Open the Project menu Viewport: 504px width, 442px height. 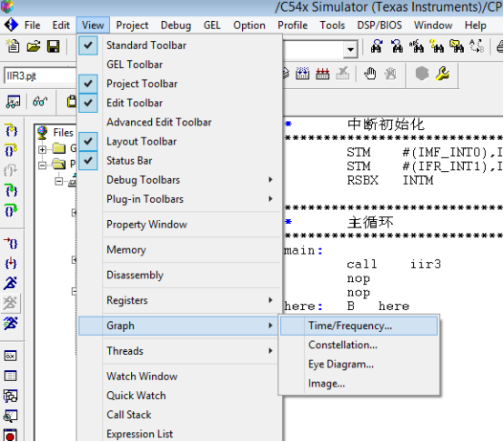(132, 25)
